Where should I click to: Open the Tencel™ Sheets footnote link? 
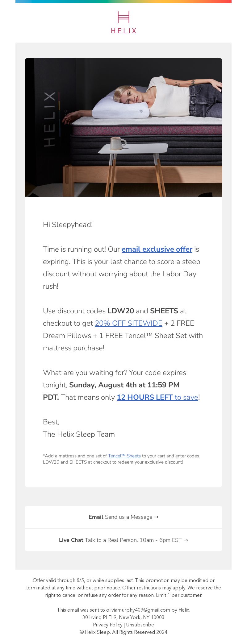[x=124, y=456]
